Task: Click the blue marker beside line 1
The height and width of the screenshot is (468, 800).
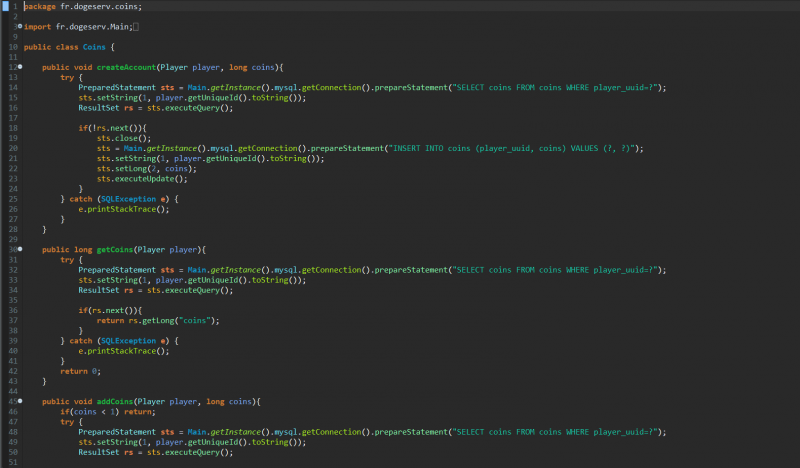Action: click(6, 6)
